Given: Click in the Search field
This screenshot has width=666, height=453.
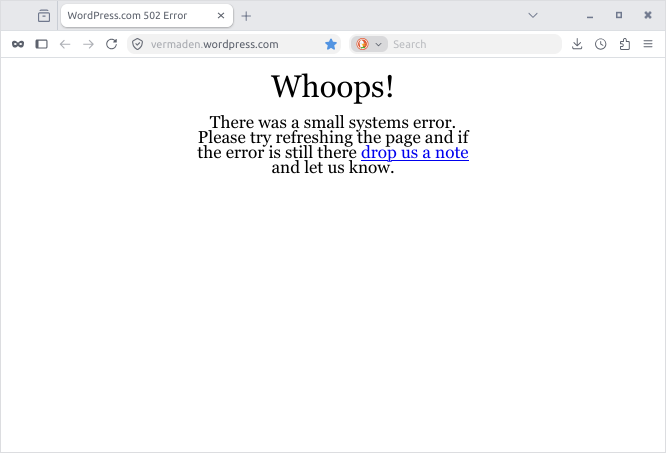Looking at the screenshot, I should [x=474, y=44].
